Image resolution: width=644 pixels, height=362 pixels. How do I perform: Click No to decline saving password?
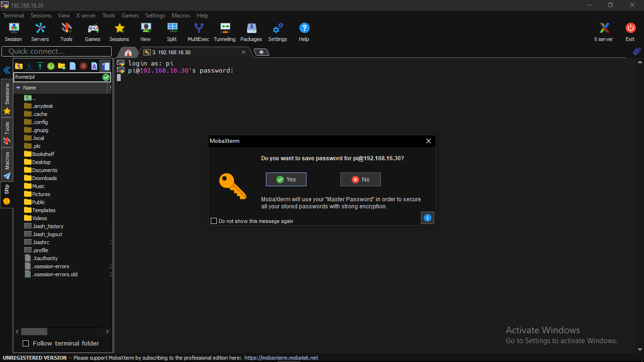tap(361, 179)
